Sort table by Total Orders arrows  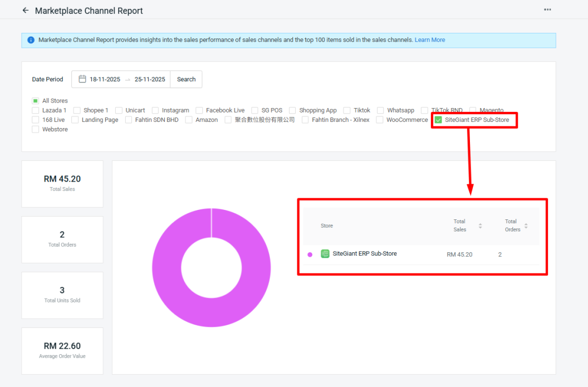(526, 226)
